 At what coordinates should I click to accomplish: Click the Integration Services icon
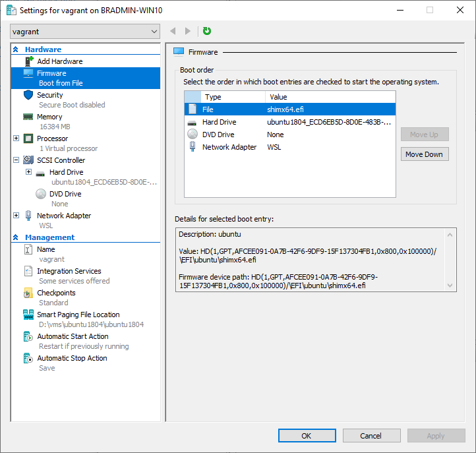pyautogui.click(x=28, y=271)
